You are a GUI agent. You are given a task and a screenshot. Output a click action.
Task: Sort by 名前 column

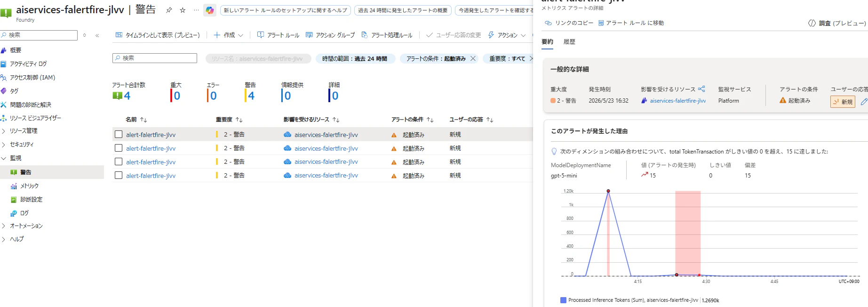pyautogui.click(x=136, y=120)
